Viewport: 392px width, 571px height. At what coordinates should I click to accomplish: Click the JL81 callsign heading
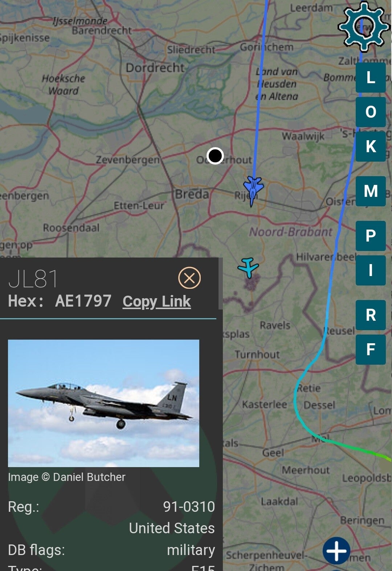[33, 279]
